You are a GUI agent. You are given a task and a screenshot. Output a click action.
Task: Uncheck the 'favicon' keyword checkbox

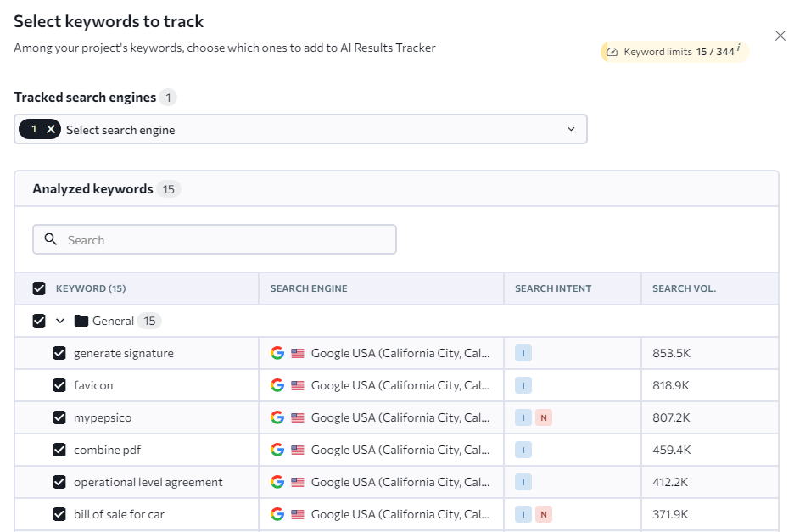(x=59, y=384)
